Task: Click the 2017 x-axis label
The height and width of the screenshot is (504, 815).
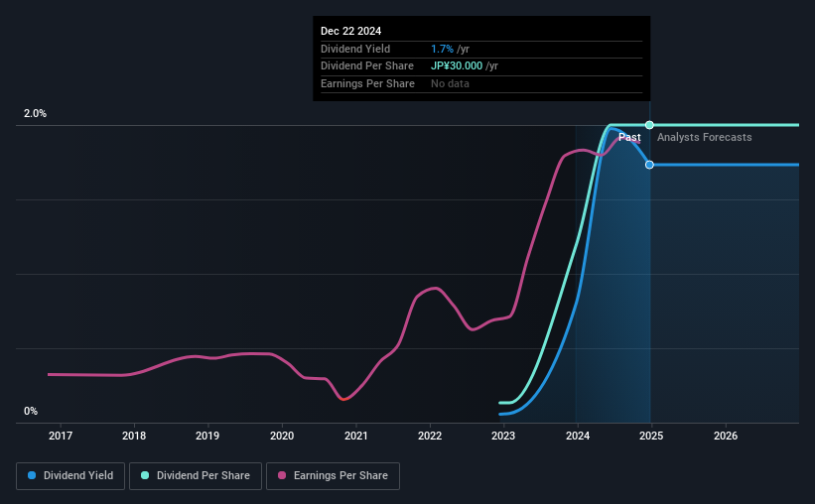Action: point(61,436)
